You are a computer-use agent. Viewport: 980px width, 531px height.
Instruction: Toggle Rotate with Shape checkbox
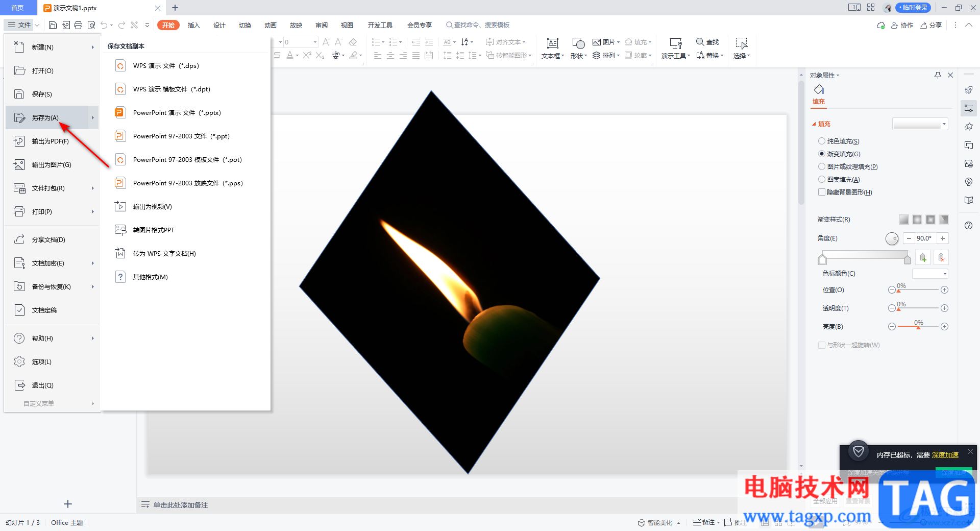pyautogui.click(x=822, y=345)
